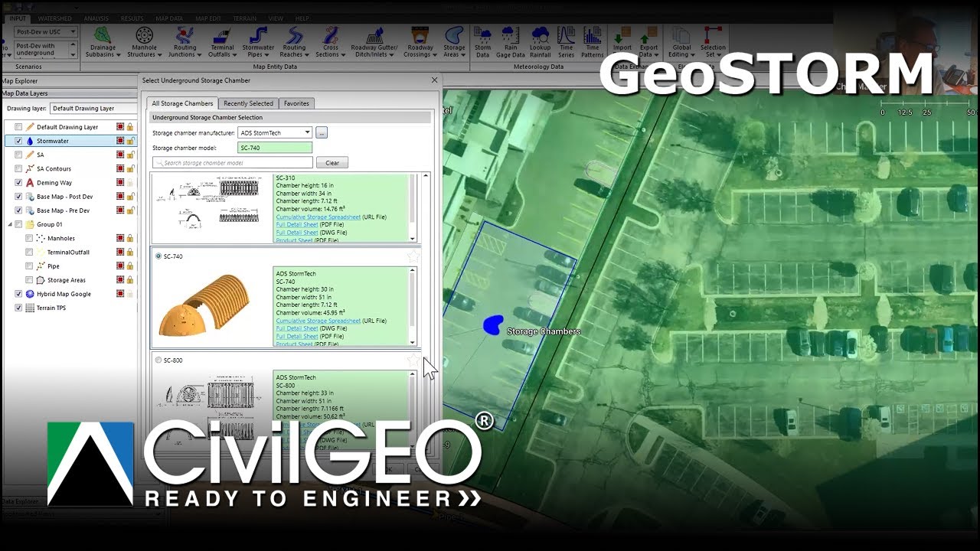Screen dimensions: 980x551
Task: Open the Terminal Outfalls tool
Action: click(222, 42)
